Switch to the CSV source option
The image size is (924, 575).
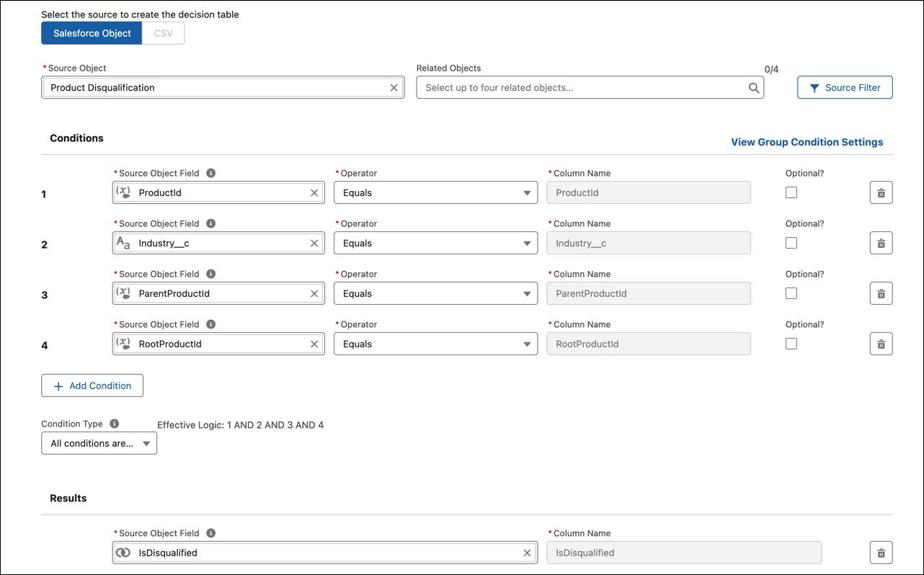[x=164, y=33]
